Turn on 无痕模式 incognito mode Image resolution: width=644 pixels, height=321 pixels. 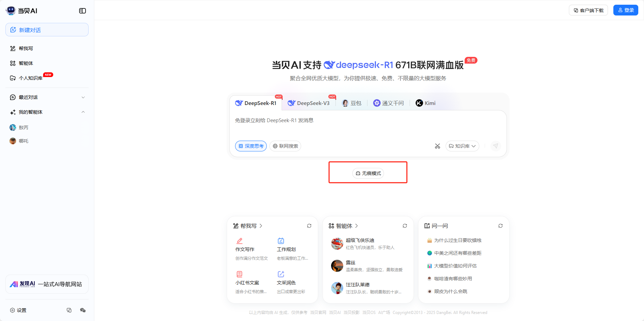pos(368,173)
